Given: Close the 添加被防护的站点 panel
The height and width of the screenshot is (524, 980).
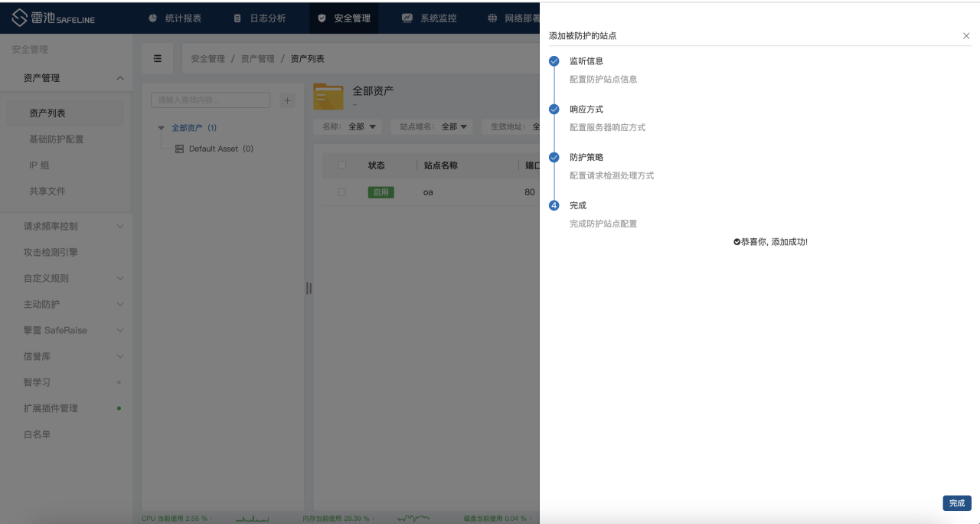Looking at the screenshot, I should pos(966,36).
